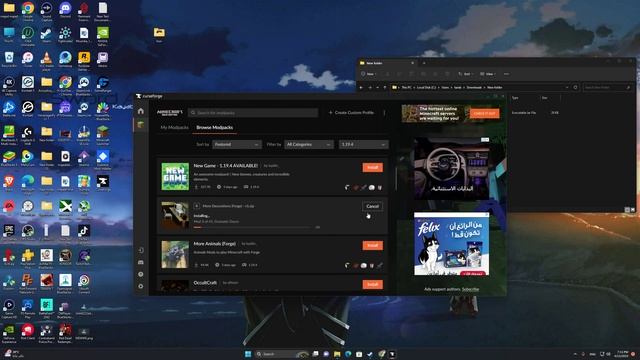The image size is (640, 360).
Task: Click the File Explorer search box
Action: [607, 87]
